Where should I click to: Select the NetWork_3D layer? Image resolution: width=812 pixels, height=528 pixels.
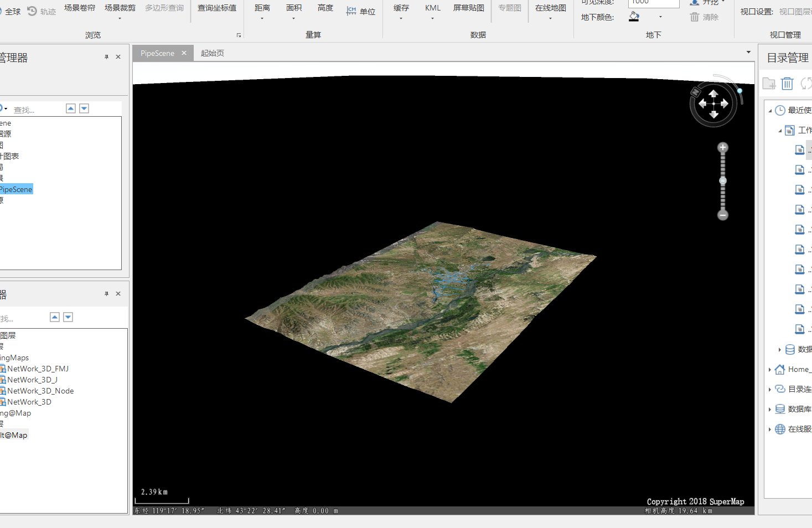(29, 402)
